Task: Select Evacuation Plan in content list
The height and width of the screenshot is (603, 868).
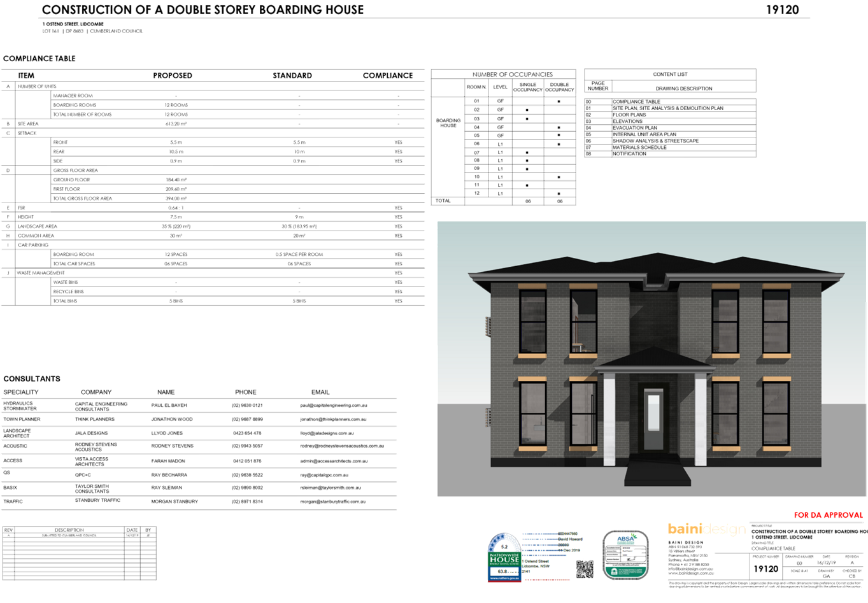Action: (634, 128)
